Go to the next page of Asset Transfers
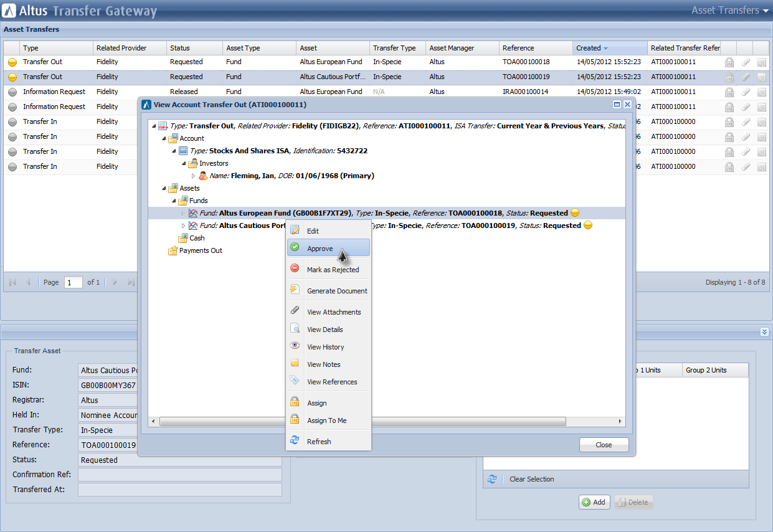Viewport: 773px width, 532px height. [x=115, y=282]
